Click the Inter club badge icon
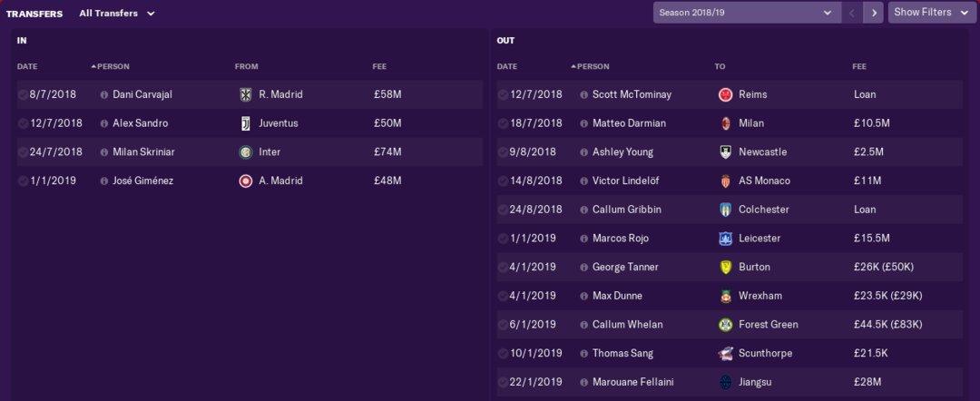Image resolution: width=980 pixels, height=401 pixels. [245, 152]
